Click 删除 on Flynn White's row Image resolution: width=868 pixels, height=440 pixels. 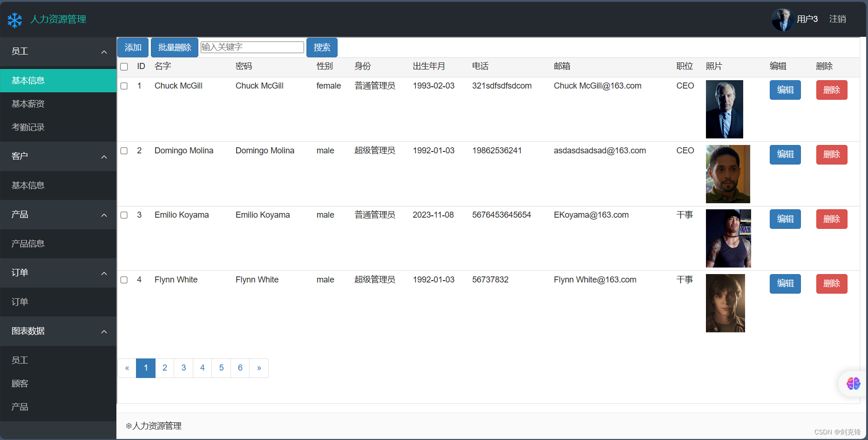click(x=832, y=283)
